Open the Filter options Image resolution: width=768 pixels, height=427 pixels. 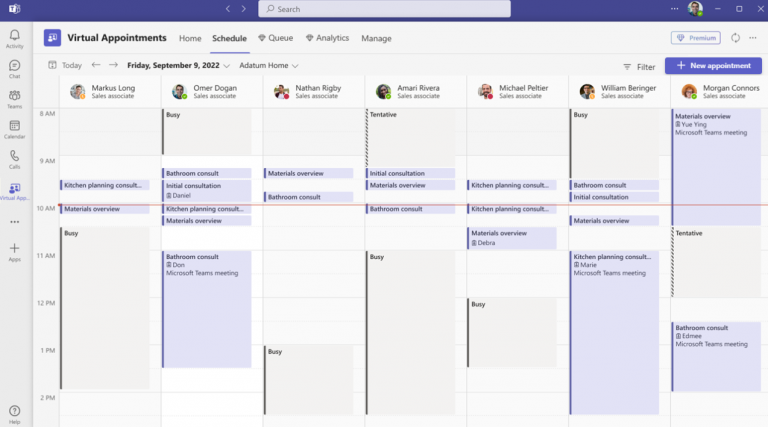639,67
